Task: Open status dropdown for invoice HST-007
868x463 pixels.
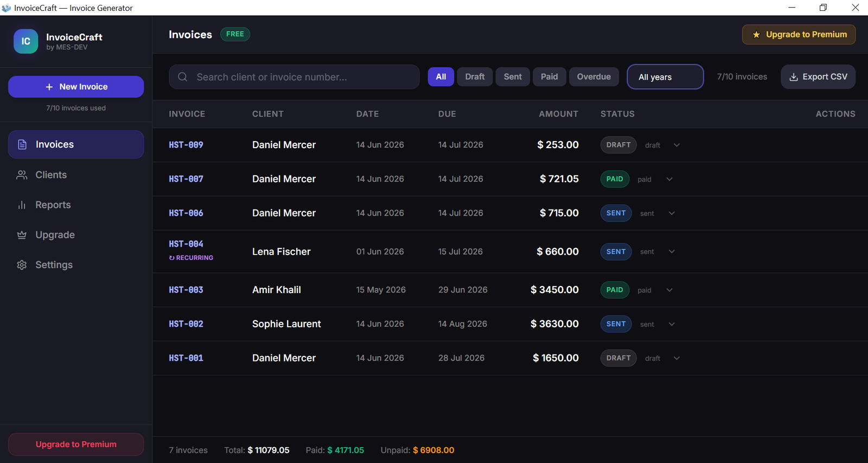Action: pos(655,179)
